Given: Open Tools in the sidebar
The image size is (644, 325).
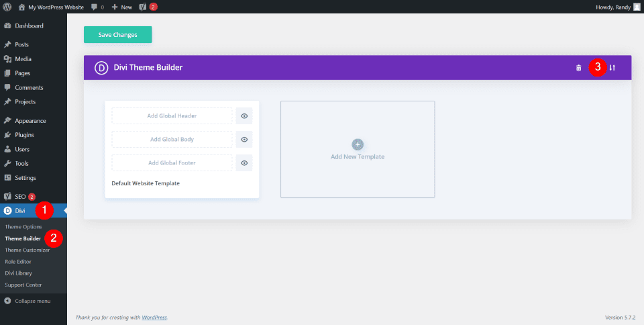Looking at the screenshot, I should click(21, 164).
